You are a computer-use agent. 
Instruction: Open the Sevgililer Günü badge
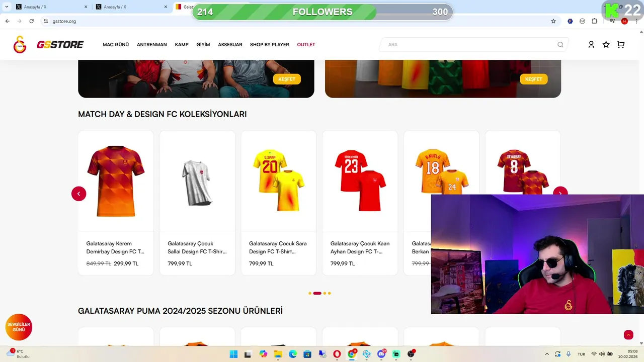(19, 327)
